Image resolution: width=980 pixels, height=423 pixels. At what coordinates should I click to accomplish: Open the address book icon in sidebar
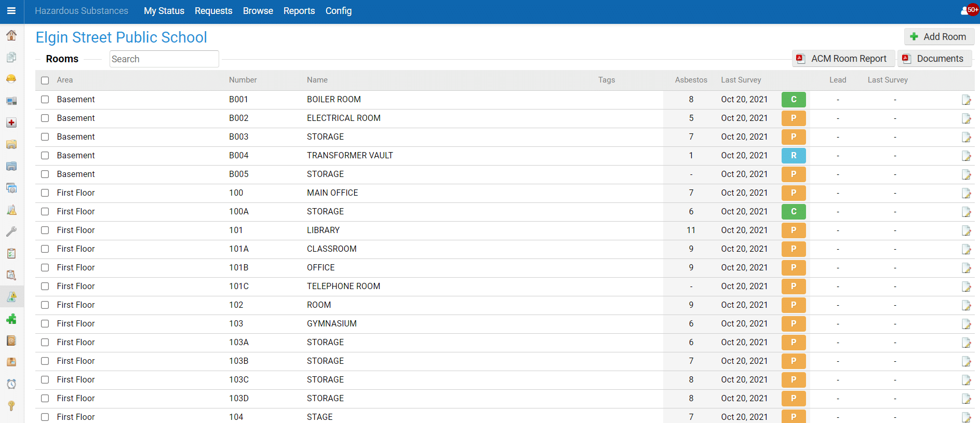point(11,340)
